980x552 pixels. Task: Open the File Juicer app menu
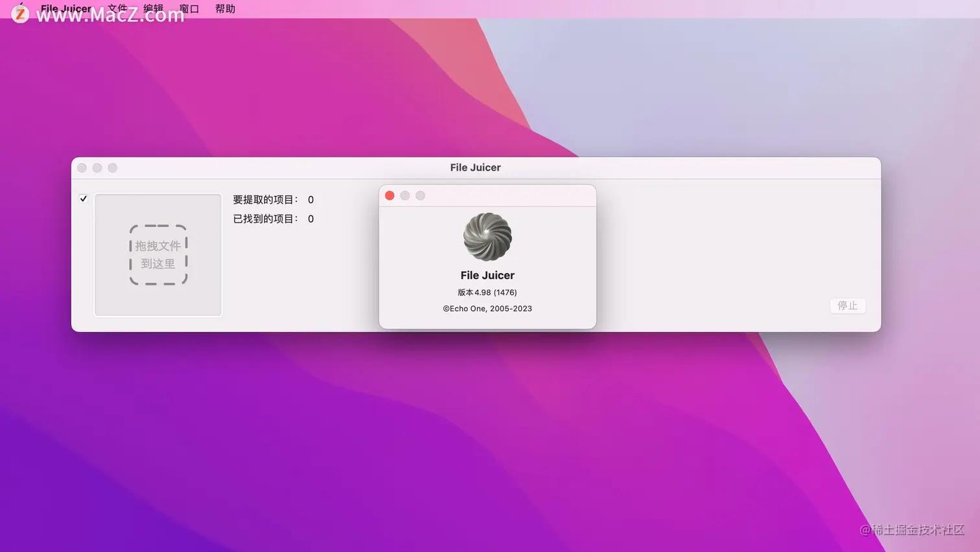[66, 9]
